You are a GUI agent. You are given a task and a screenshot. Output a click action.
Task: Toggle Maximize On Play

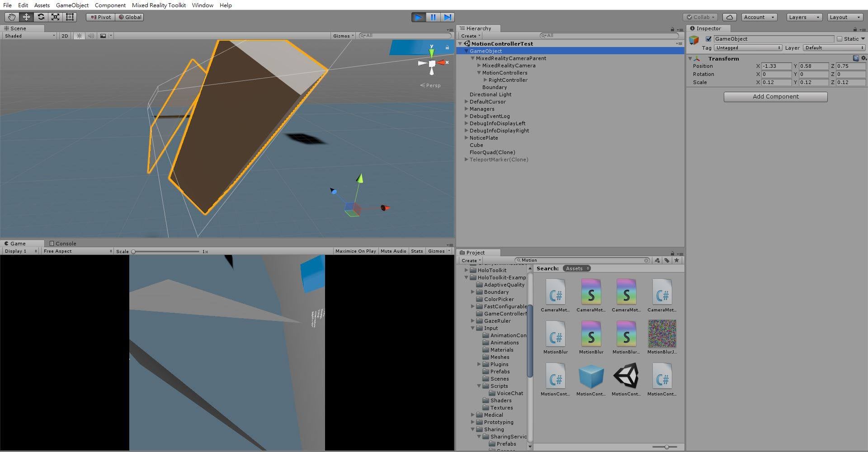coord(355,251)
